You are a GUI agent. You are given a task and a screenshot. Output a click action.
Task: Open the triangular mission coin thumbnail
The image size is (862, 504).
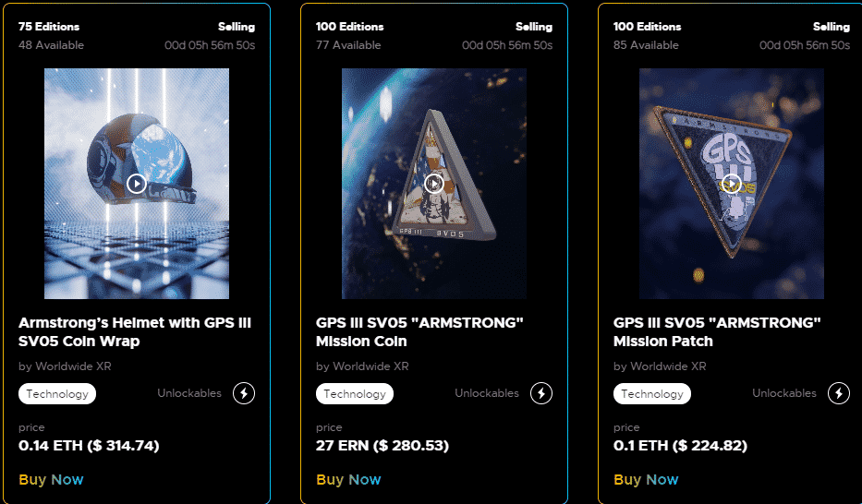pos(433,184)
